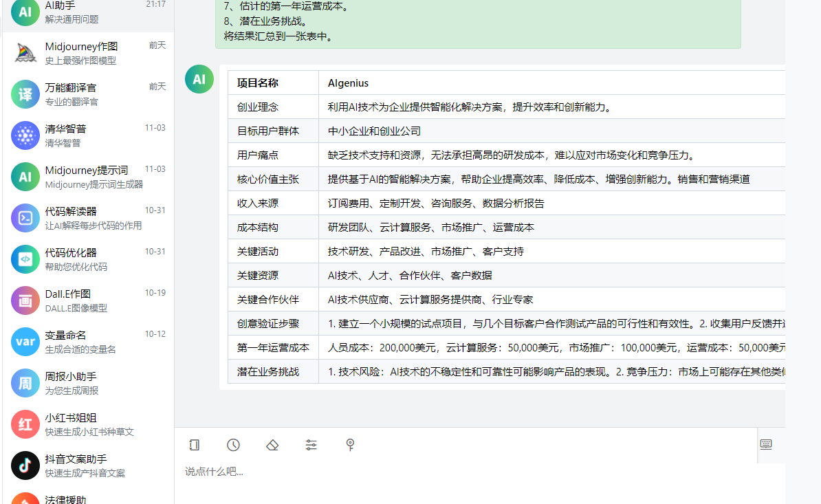Open the notebook icon in input toolbar
Viewport: 821px width, 504px height.
click(195, 445)
